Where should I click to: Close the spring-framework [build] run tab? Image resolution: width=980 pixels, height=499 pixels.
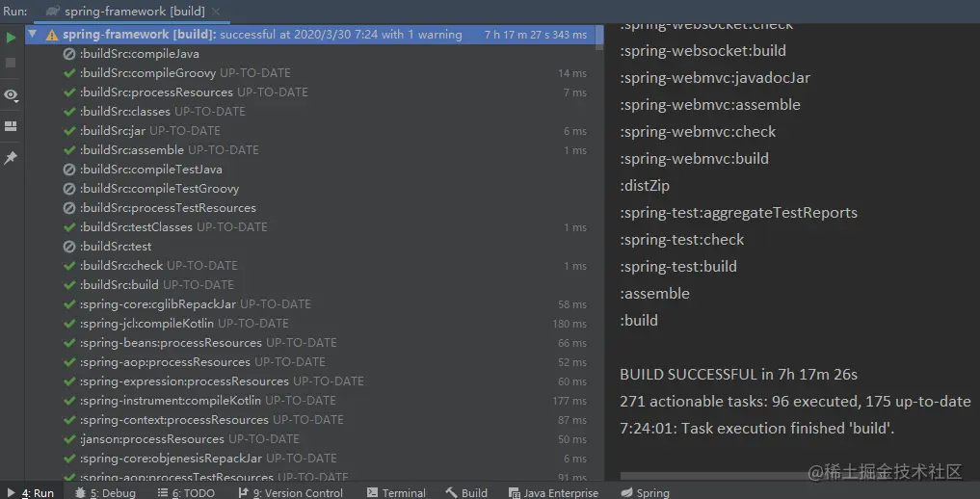point(216,12)
